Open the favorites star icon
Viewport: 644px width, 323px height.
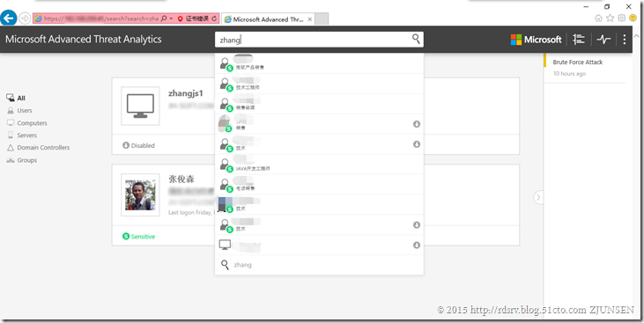pyautogui.click(x=610, y=18)
